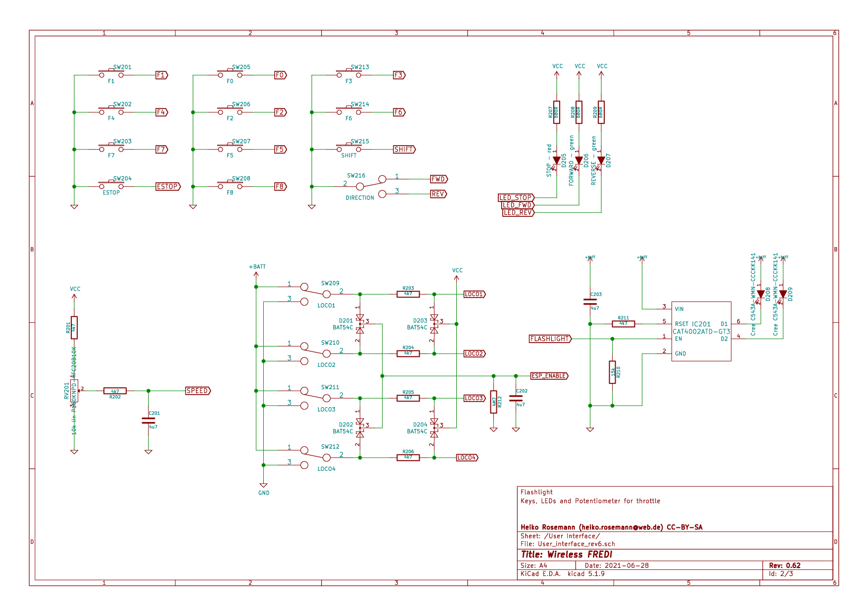Viewport: 868px width, 615px height.
Task: Click the F0 global label
Action: coord(281,75)
